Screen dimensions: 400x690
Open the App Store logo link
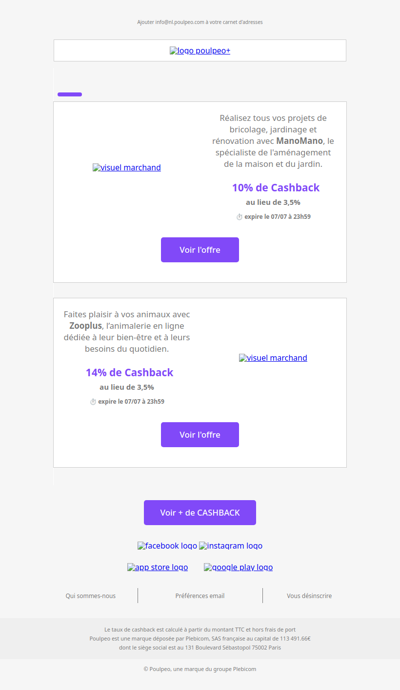pos(158,567)
